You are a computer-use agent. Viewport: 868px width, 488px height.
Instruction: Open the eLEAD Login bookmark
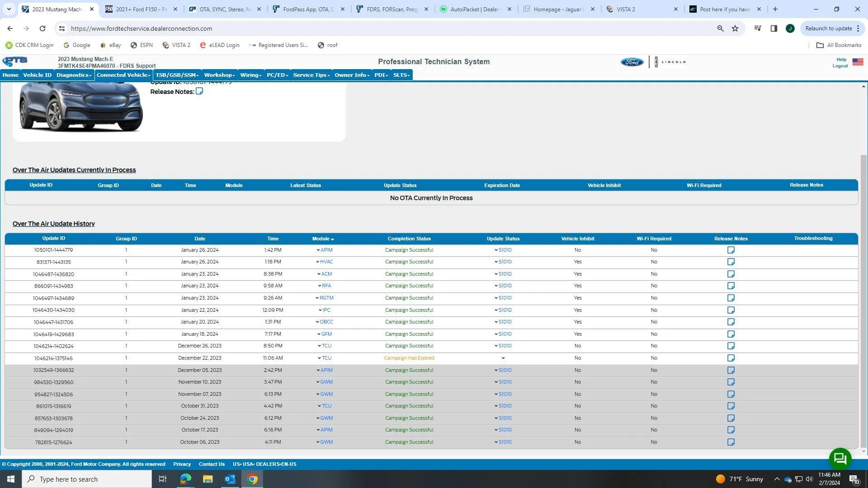(x=220, y=45)
